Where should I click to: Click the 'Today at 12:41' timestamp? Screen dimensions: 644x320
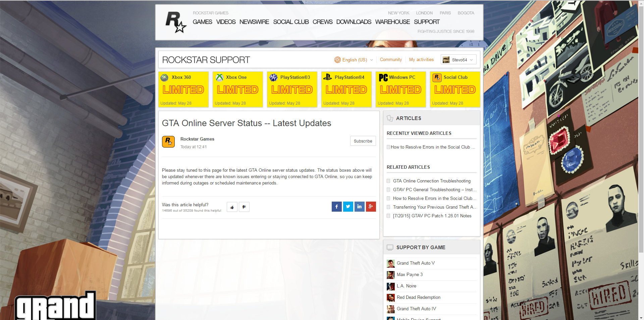(x=194, y=147)
